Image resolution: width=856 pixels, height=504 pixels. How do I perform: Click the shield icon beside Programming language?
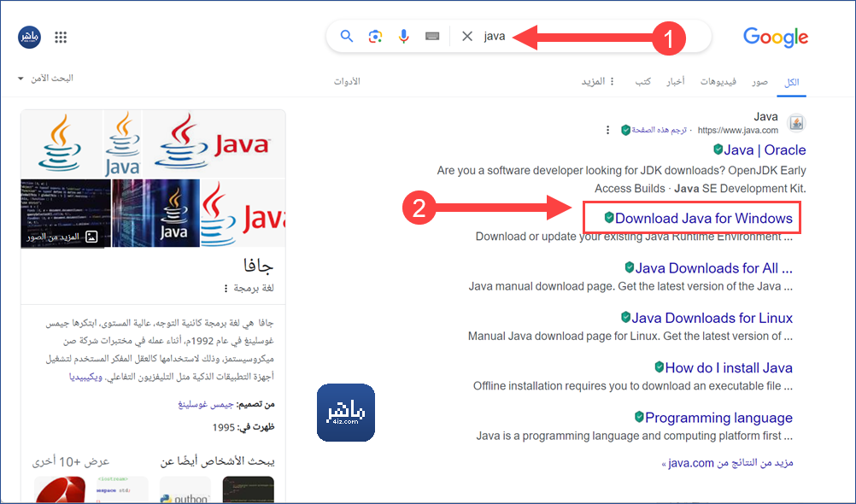click(x=639, y=417)
